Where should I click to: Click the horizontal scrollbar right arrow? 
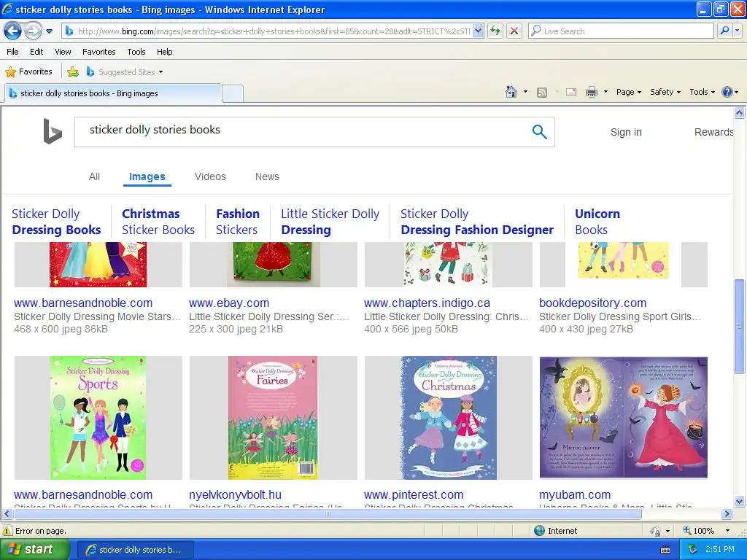[727, 514]
